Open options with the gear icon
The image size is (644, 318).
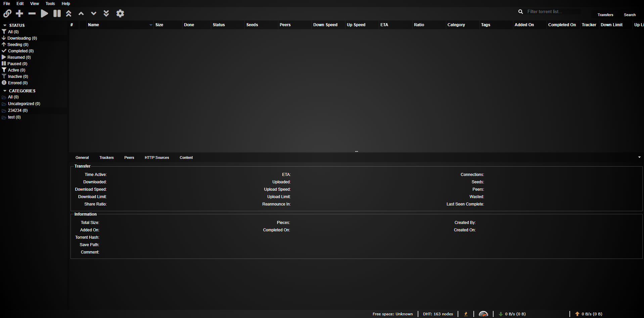120,13
